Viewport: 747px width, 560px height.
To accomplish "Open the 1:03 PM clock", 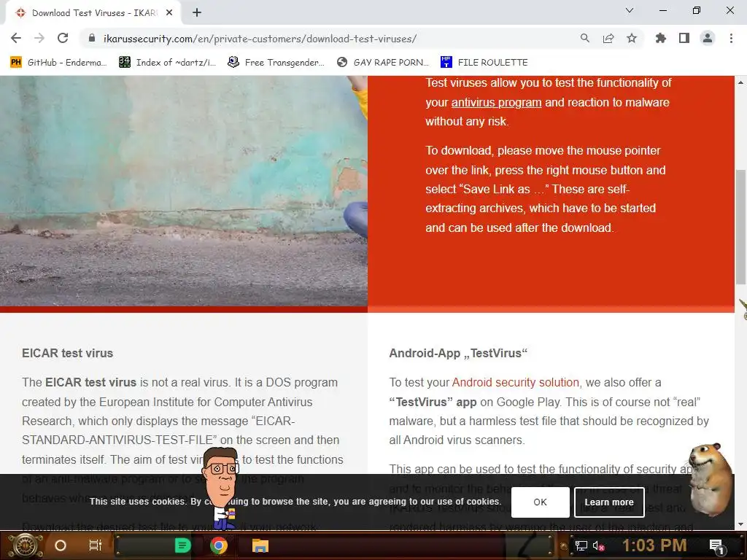I will (x=654, y=545).
